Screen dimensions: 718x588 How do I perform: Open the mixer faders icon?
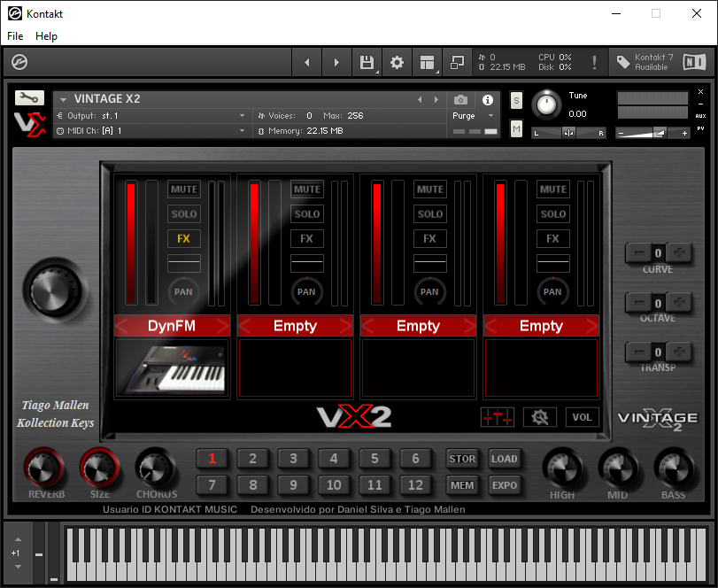(x=498, y=417)
